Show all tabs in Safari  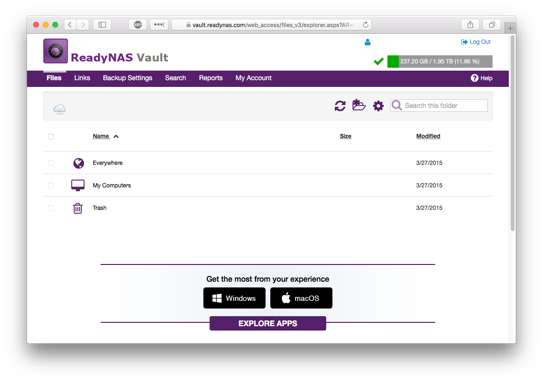click(x=492, y=25)
